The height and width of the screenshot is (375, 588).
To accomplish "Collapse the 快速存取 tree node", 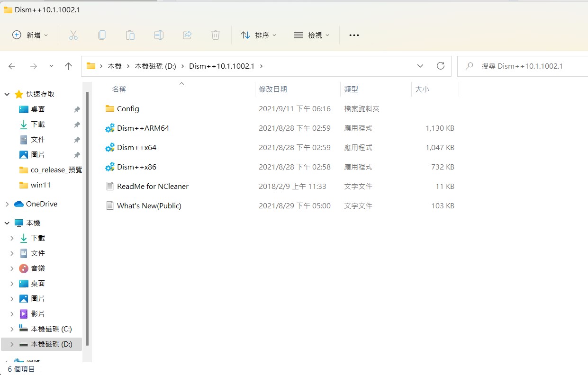I will [x=7, y=94].
